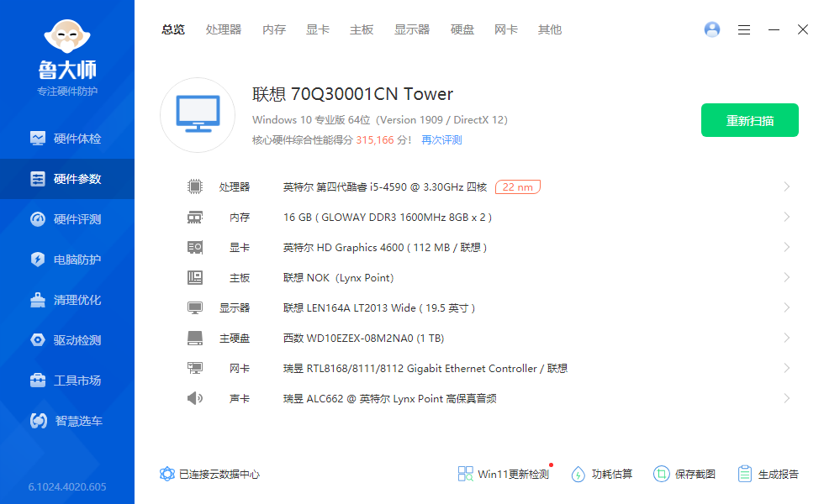
Task: Click 联想 NOK (Lynx Point) text
Action: click(x=338, y=278)
